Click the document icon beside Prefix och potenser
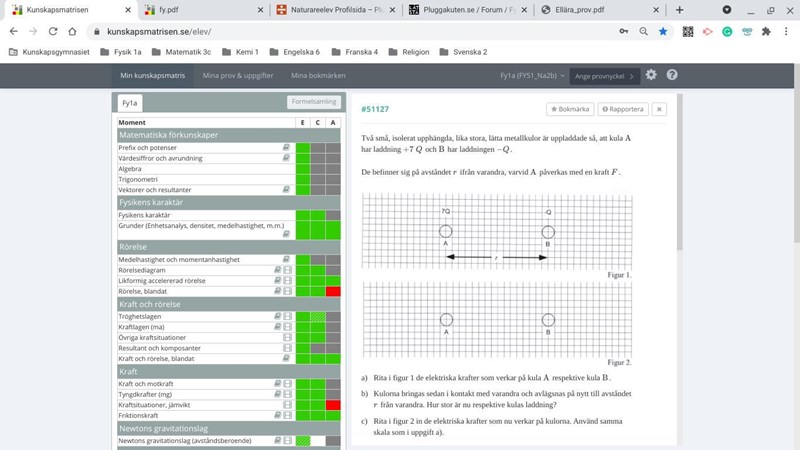The width and height of the screenshot is (800, 450). 287,148
